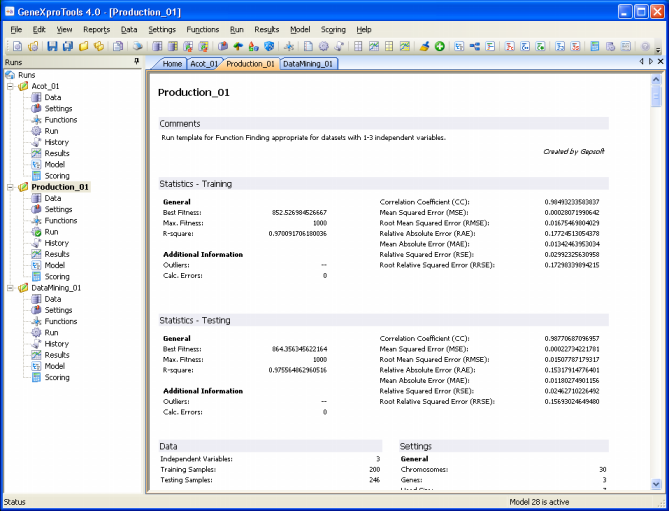Select Functions under Production_01 in tree
This screenshot has width=669, height=511.
pyautogui.click(x=61, y=221)
